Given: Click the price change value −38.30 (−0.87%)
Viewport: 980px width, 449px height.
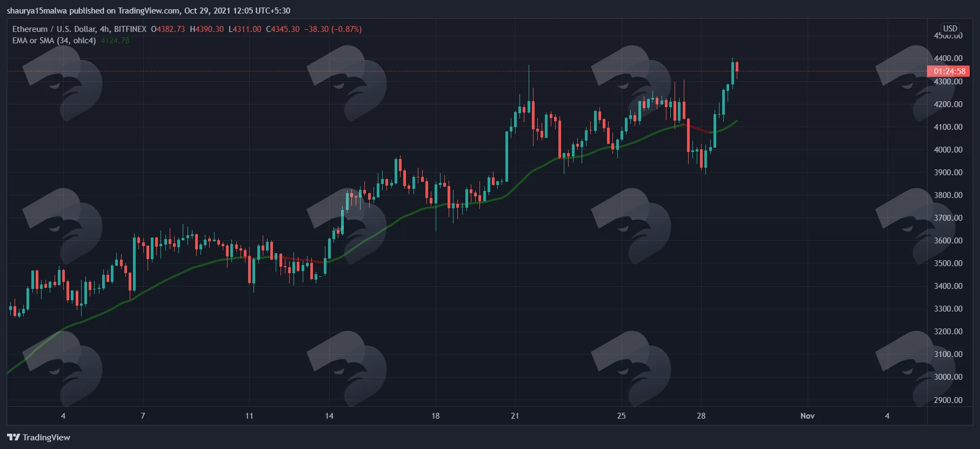Looking at the screenshot, I should 333,29.
